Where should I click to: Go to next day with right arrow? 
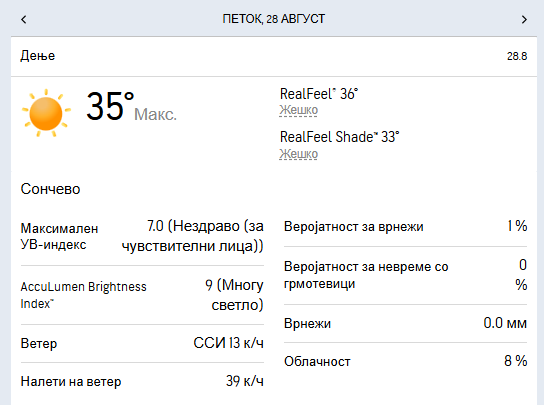tap(524, 19)
